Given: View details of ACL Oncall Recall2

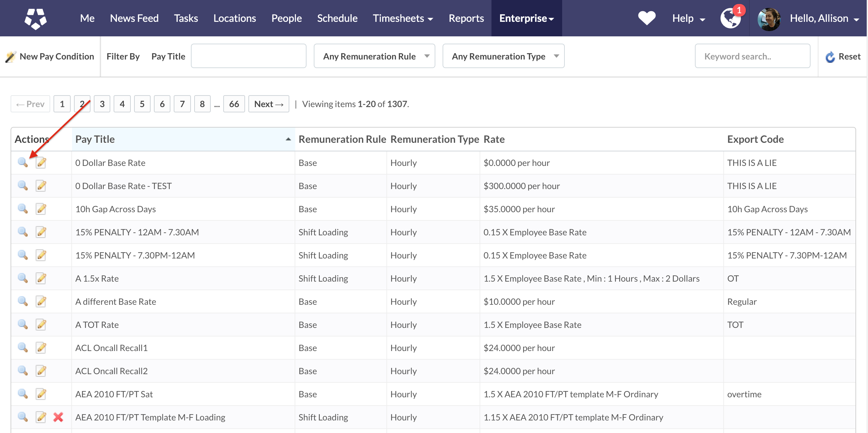Looking at the screenshot, I should (x=22, y=371).
